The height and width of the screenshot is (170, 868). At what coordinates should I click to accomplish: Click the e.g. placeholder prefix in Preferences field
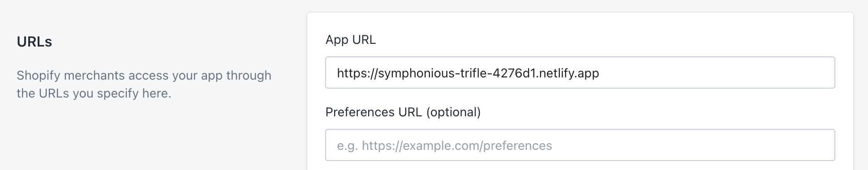coord(348,146)
